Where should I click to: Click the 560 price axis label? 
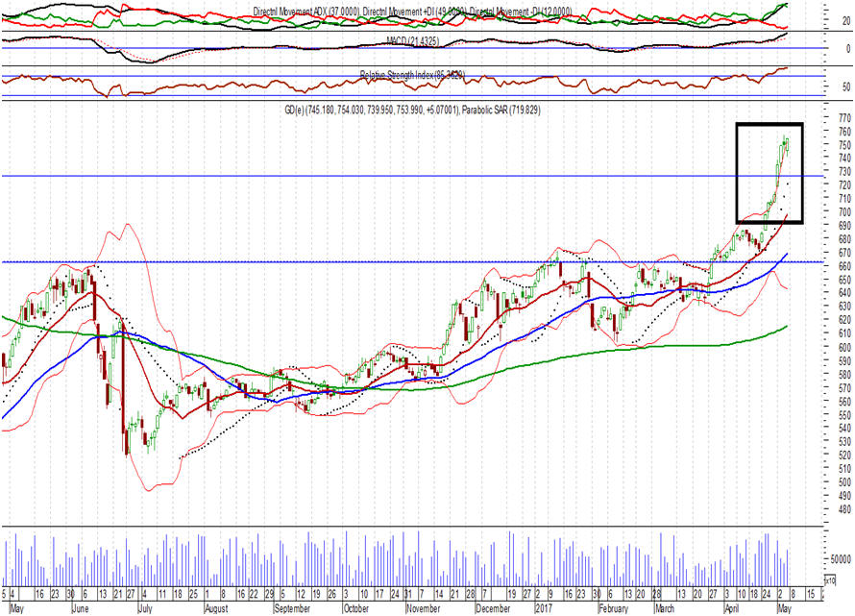[844, 402]
